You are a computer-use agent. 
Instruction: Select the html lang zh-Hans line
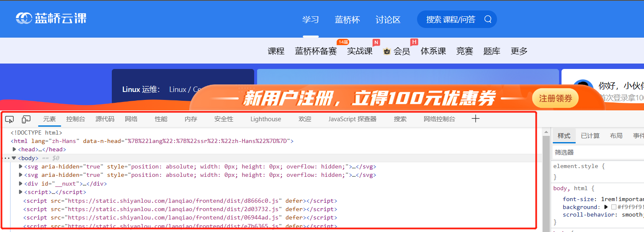tap(152, 141)
